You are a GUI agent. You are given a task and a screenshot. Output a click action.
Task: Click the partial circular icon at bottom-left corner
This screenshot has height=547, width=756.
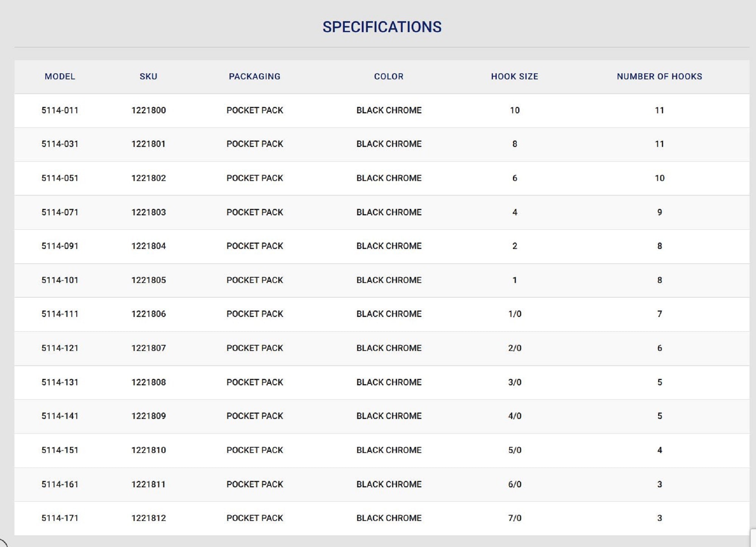pyautogui.click(x=3, y=543)
